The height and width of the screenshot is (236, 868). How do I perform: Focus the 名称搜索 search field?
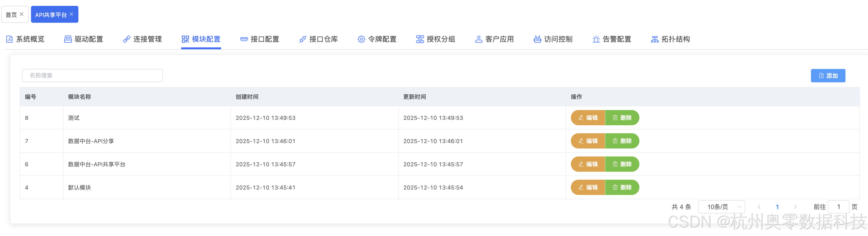pos(92,75)
